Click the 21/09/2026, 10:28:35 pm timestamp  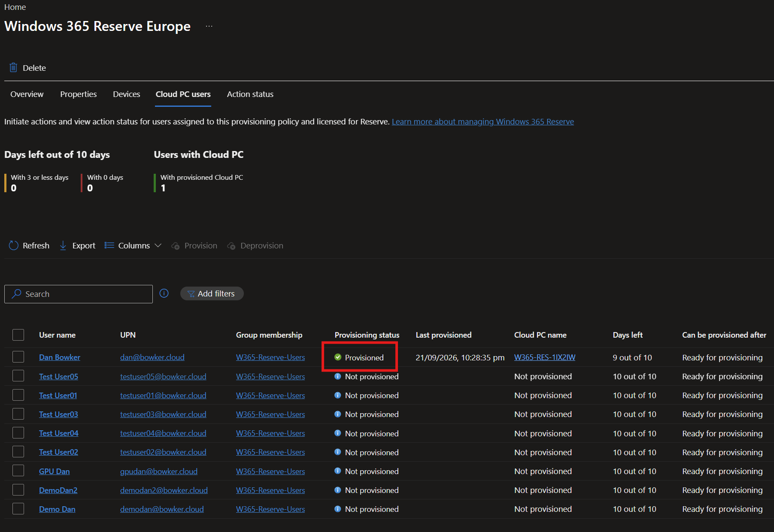460,357
